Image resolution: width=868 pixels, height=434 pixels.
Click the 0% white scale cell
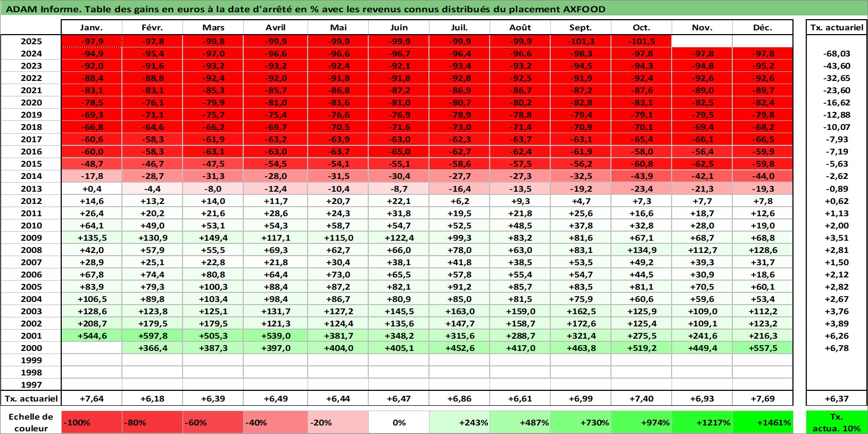coord(399,422)
